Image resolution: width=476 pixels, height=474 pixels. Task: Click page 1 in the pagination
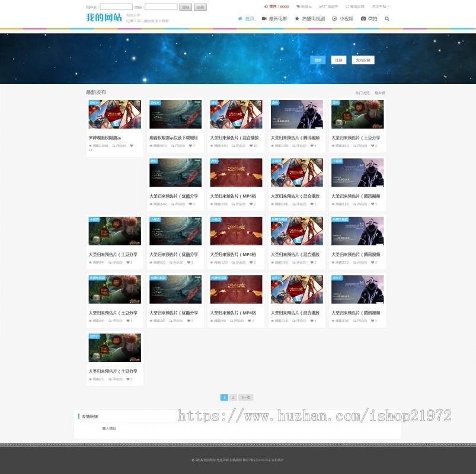(x=224, y=397)
